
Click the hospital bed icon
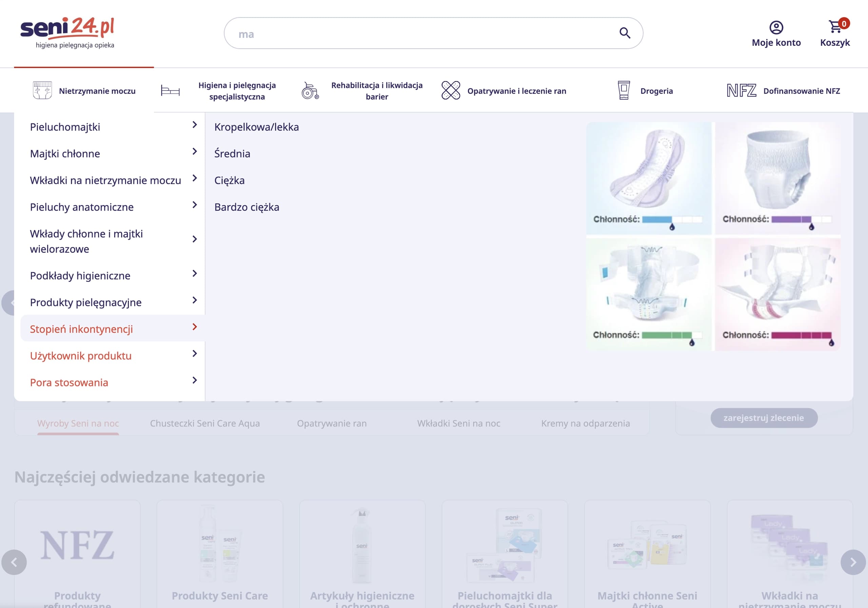pos(170,91)
